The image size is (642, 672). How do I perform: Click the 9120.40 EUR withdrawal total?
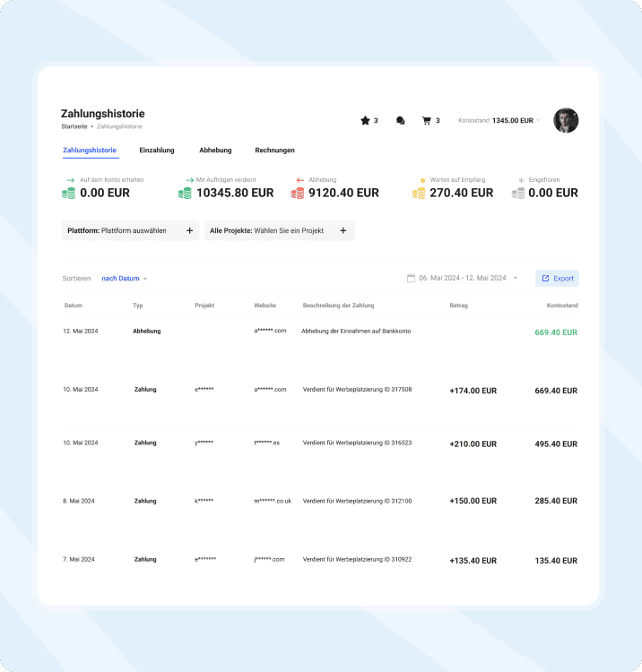344,194
